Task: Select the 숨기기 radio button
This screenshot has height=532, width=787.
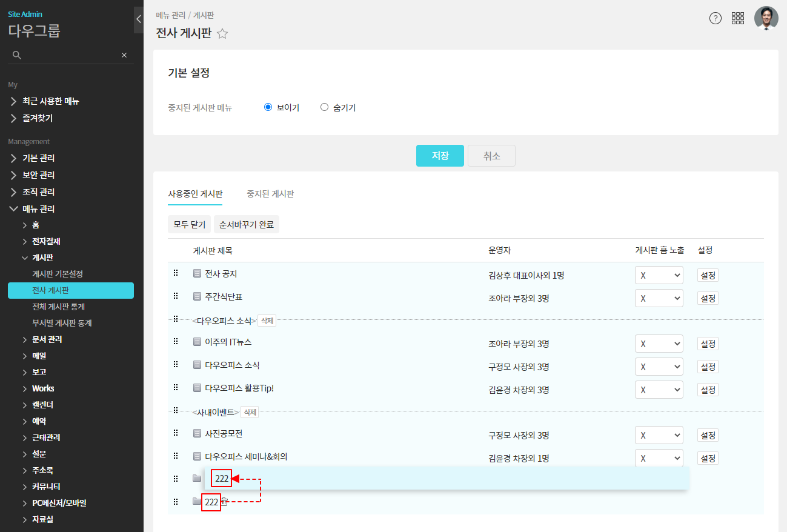Action: coord(324,107)
